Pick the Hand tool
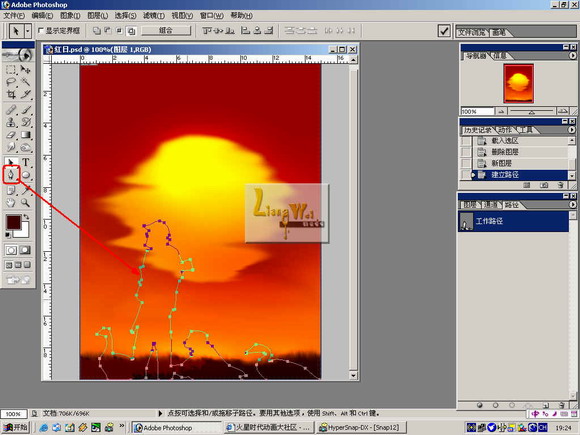This screenshot has width=580, height=435. click(x=11, y=202)
